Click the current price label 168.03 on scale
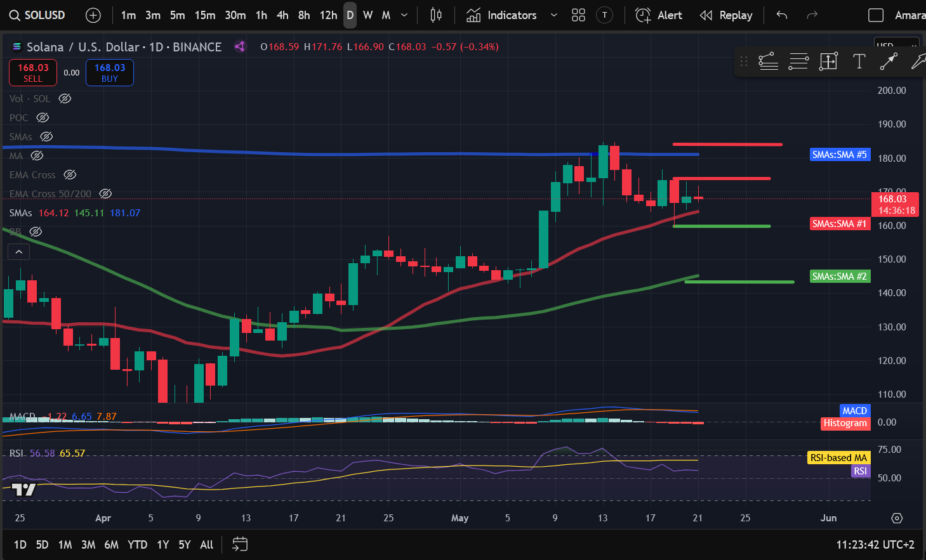Viewport: 926px width, 560px height. [x=894, y=204]
